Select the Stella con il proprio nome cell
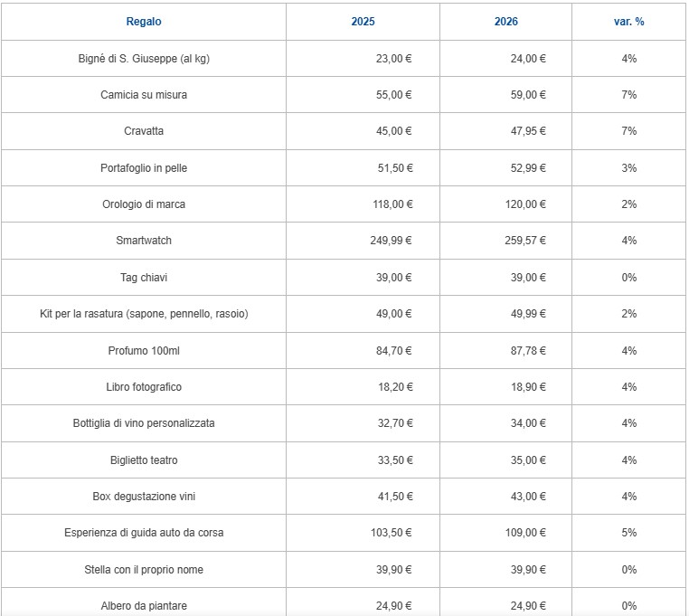Viewport: 689px width, 616px height. pos(144,570)
